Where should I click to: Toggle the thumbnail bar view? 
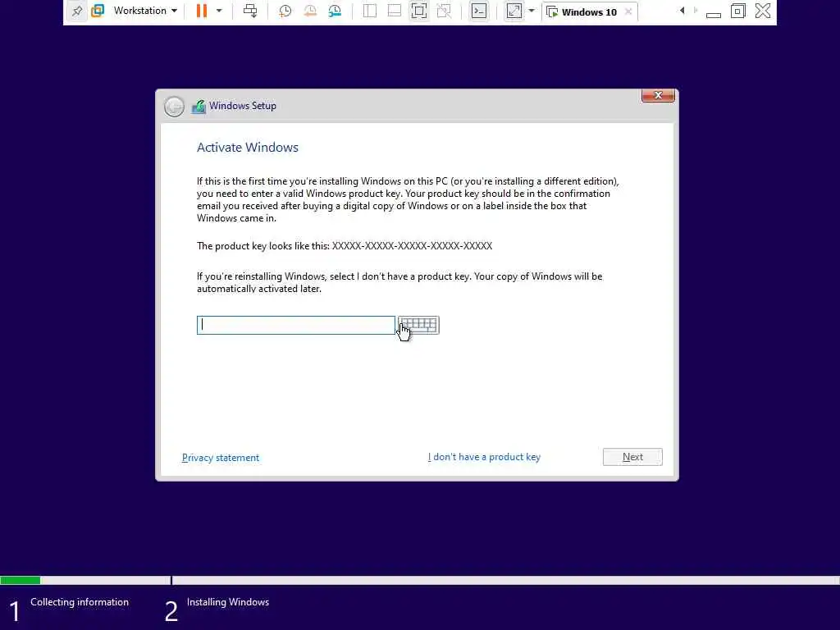[x=395, y=11]
